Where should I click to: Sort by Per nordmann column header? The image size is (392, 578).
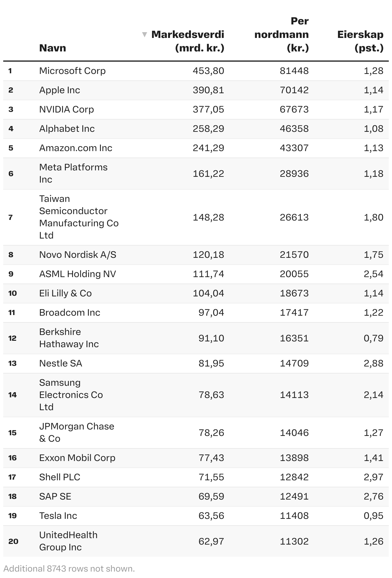pyautogui.click(x=281, y=34)
